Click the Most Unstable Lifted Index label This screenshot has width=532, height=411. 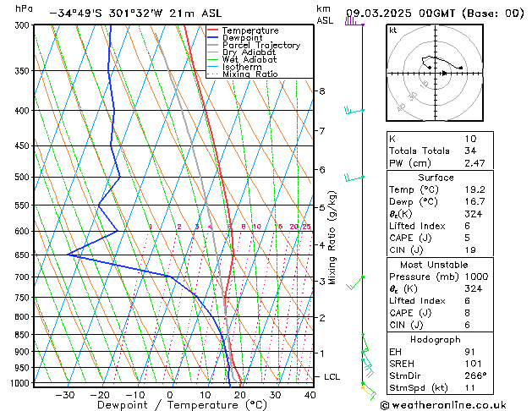417,301
